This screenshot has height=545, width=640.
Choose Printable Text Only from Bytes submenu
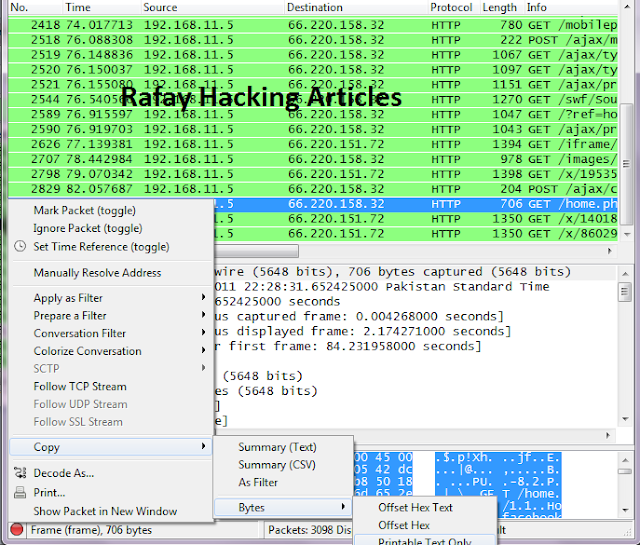pyautogui.click(x=425, y=541)
